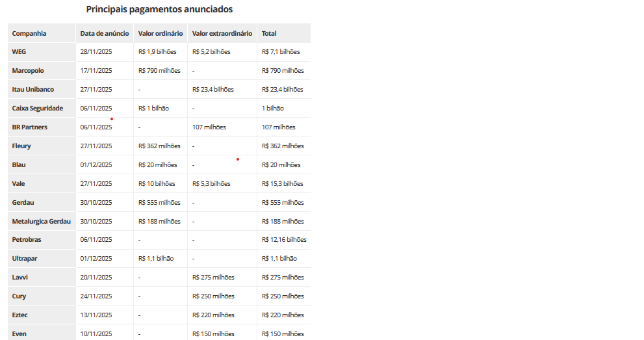This screenshot has height=340, width=644.
Task: Select Lavvi's extraordinary value R$ 275 milhões
Action: (213, 278)
